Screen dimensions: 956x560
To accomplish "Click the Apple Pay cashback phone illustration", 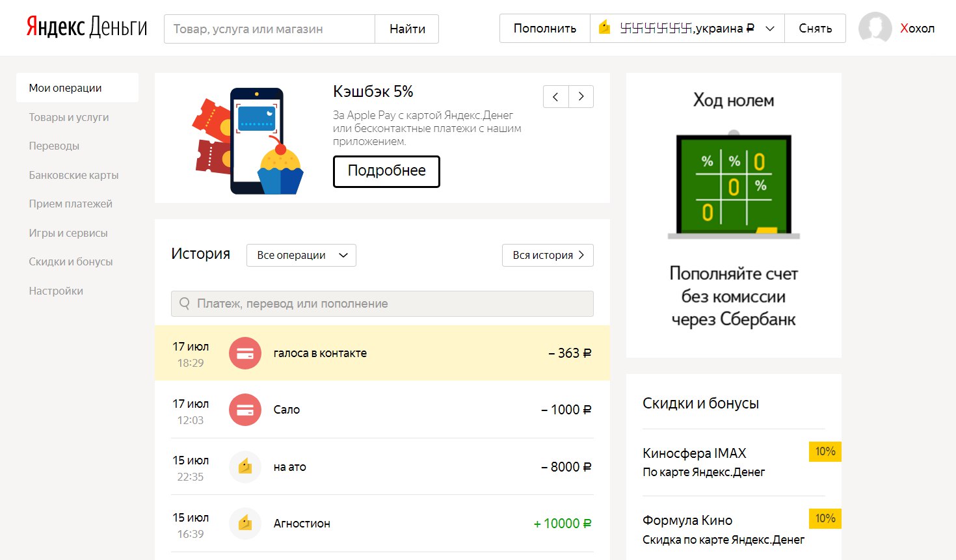I will (x=248, y=140).
